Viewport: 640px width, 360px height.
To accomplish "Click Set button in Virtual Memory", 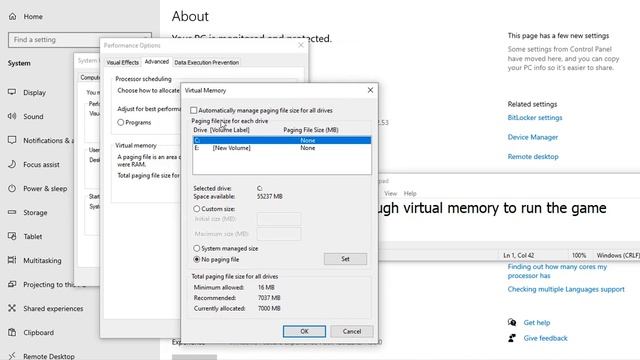I will (345, 259).
